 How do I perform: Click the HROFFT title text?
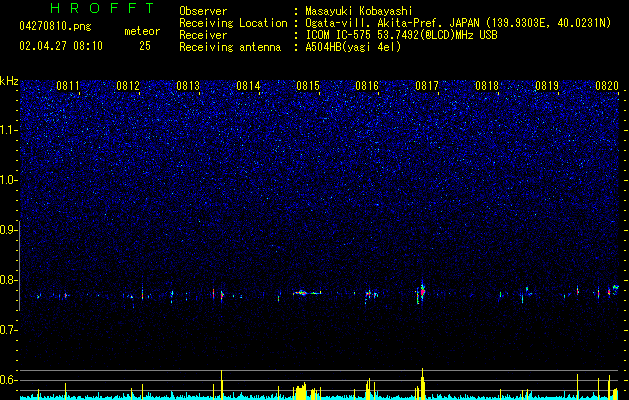(103, 8)
